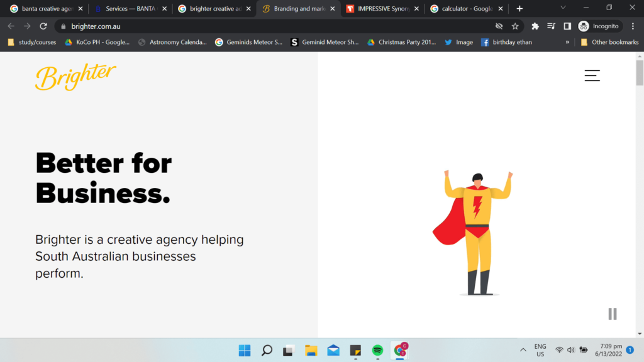Open volume speaker icon
The height and width of the screenshot is (362, 644).
pyautogui.click(x=571, y=350)
